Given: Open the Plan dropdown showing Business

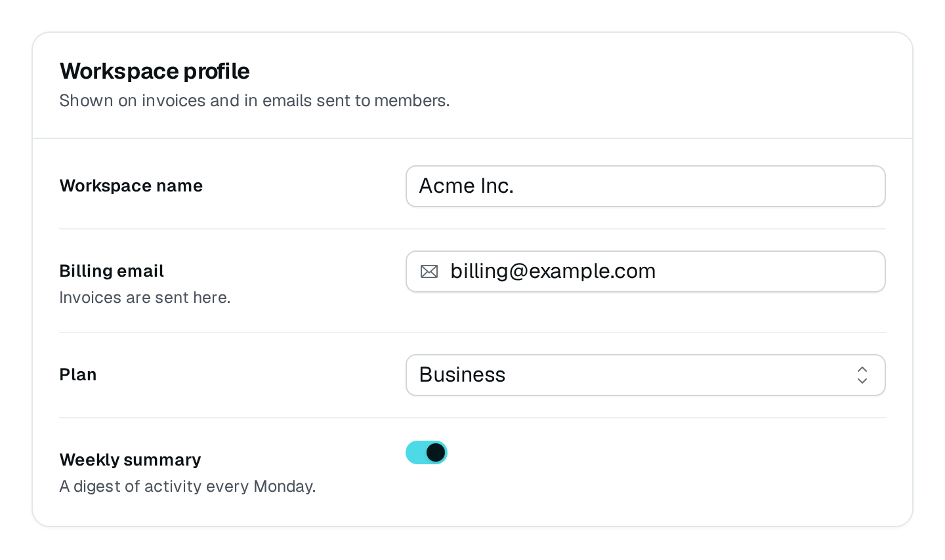Looking at the screenshot, I should coord(646,375).
